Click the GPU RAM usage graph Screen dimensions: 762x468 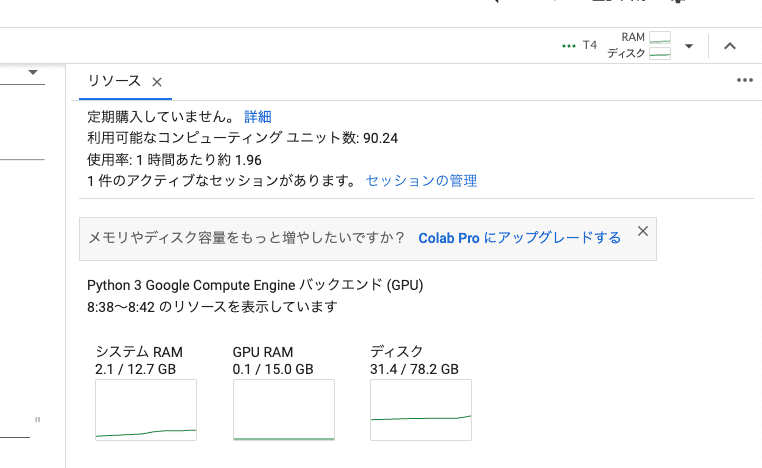point(283,410)
